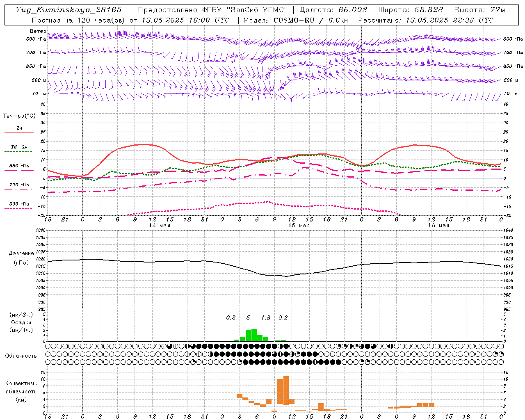The height and width of the screenshot is (420, 525).
Task: Click the forecast text Прогноз на 120 часа(ов)
Action: (x=79, y=20)
